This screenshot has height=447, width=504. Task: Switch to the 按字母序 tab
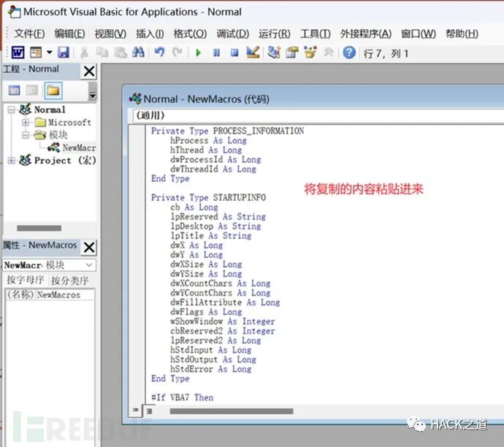coord(25,280)
